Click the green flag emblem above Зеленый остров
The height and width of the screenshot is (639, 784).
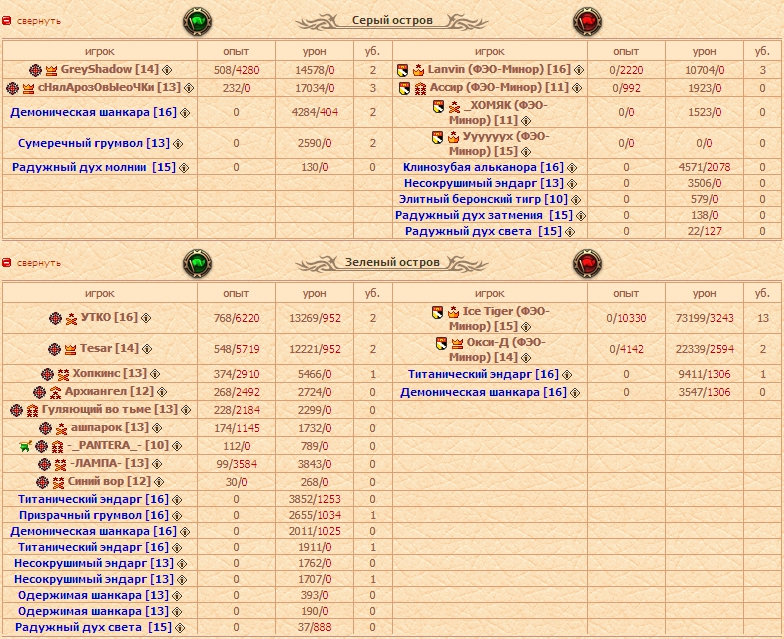click(198, 264)
